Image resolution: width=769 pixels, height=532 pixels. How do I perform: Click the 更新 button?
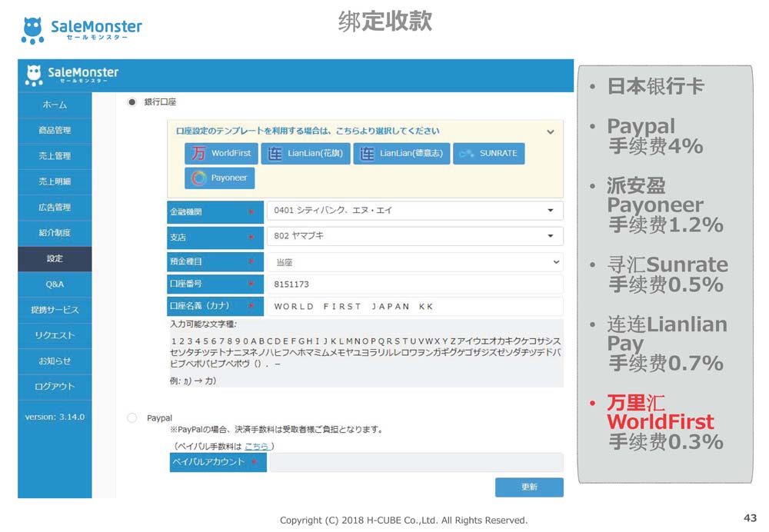529,487
